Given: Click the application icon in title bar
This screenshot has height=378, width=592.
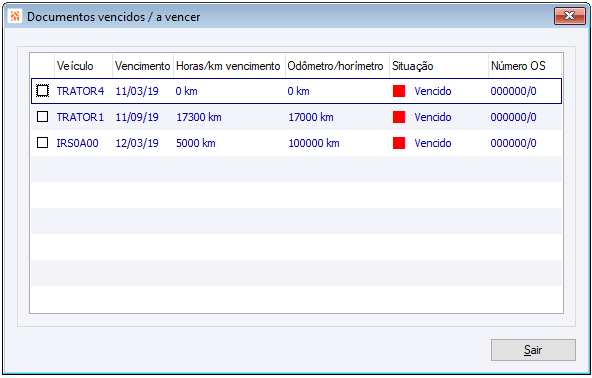Looking at the screenshot, I should tap(15, 16).
